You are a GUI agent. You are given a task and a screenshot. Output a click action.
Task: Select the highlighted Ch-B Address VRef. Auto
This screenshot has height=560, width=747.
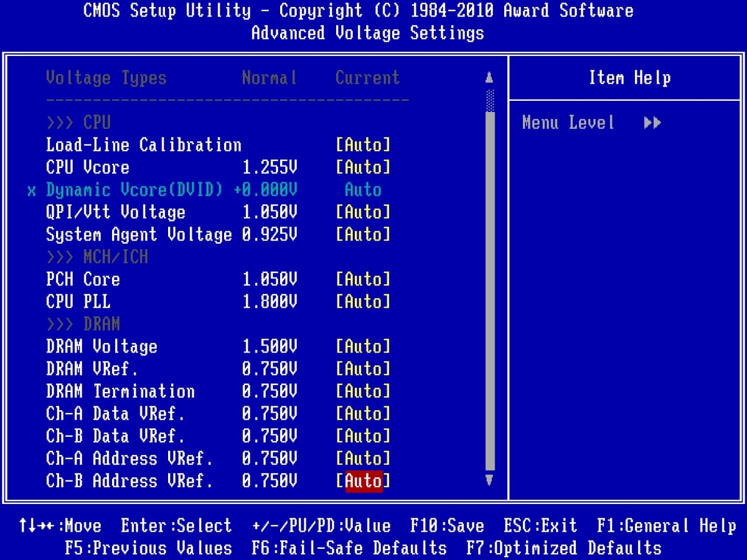point(363,481)
